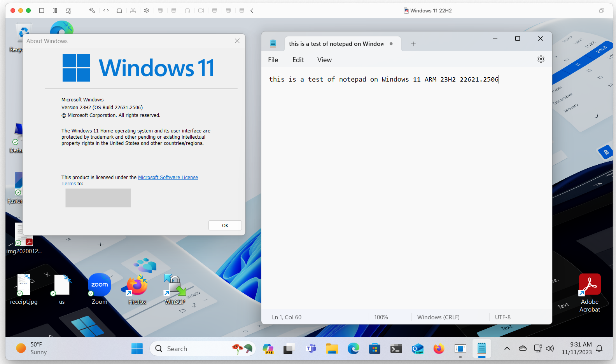Open volume control in system tray
Viewport: 616px width, 364px height.
point(549,348)
